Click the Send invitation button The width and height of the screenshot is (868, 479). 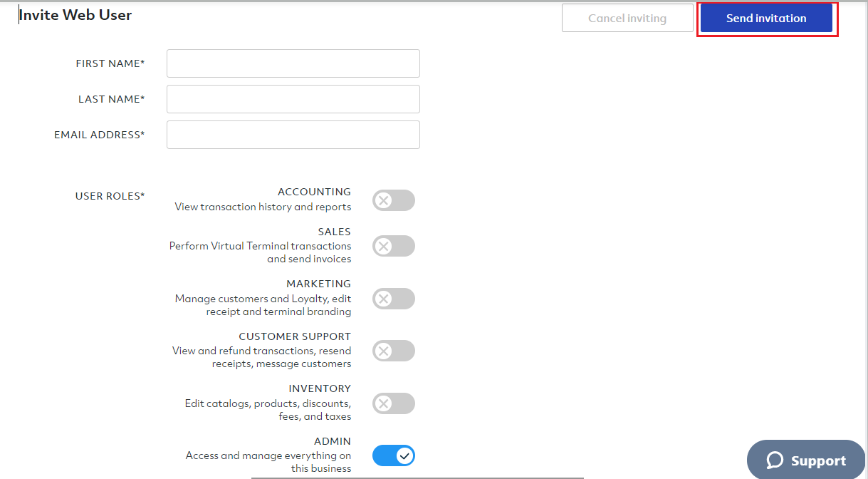point(766,19)
